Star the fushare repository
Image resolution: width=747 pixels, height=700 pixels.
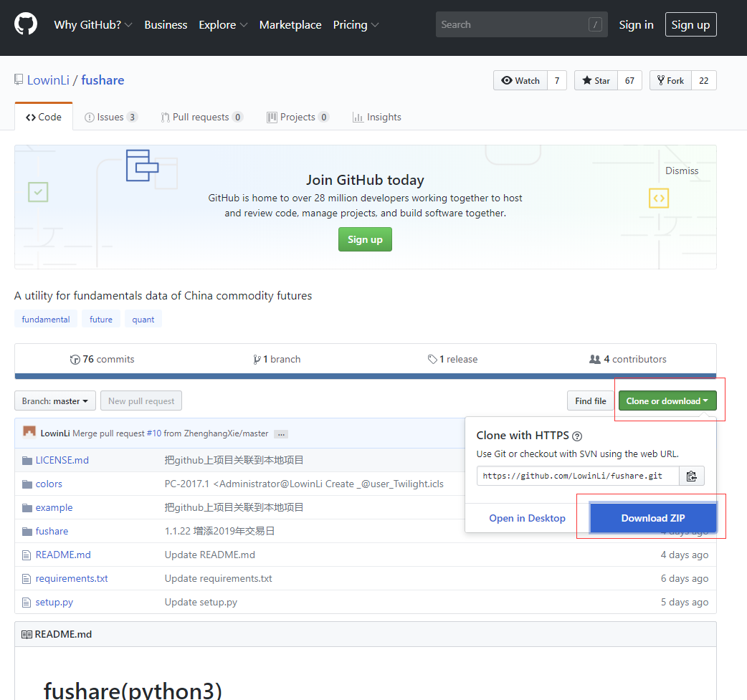tap(596, 80)
